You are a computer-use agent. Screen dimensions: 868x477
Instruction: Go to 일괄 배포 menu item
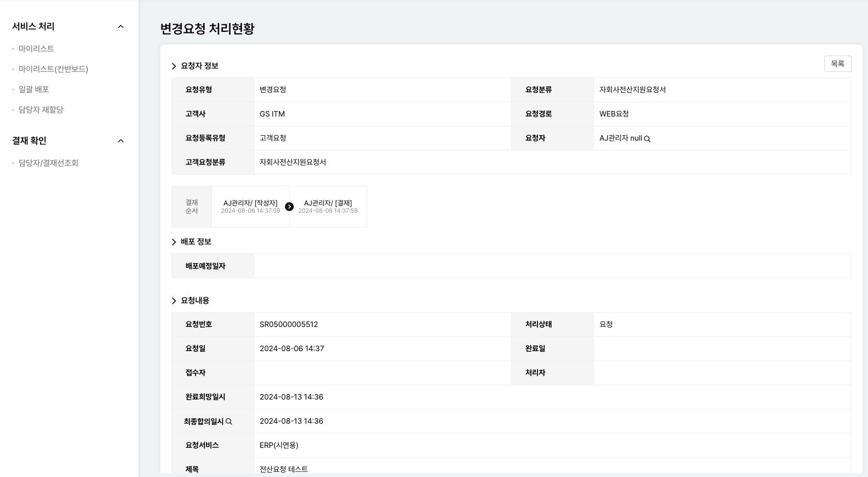click(33, 90)
